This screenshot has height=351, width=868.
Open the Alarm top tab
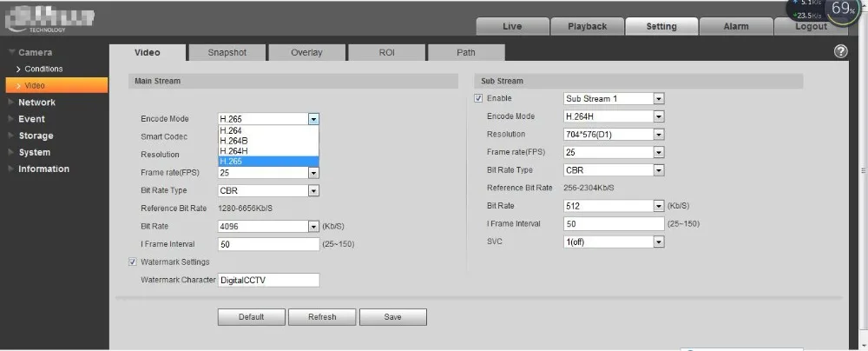point(736,27)
